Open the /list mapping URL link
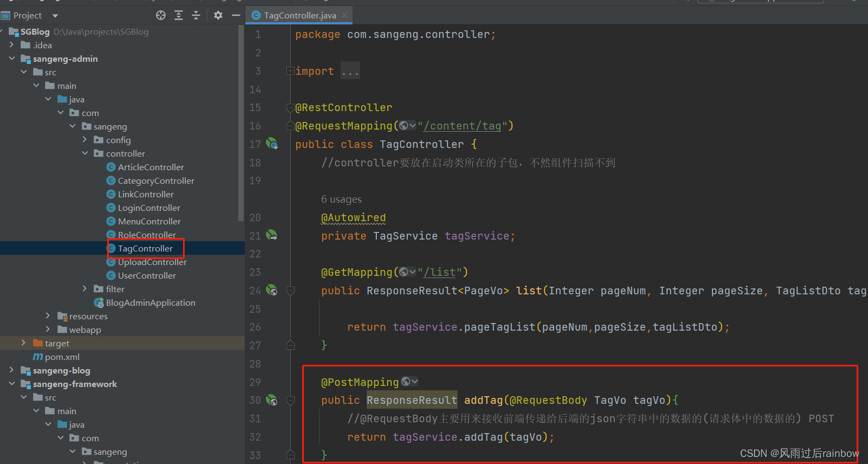Viewport: 868px width, 464px height. (440, 272)
